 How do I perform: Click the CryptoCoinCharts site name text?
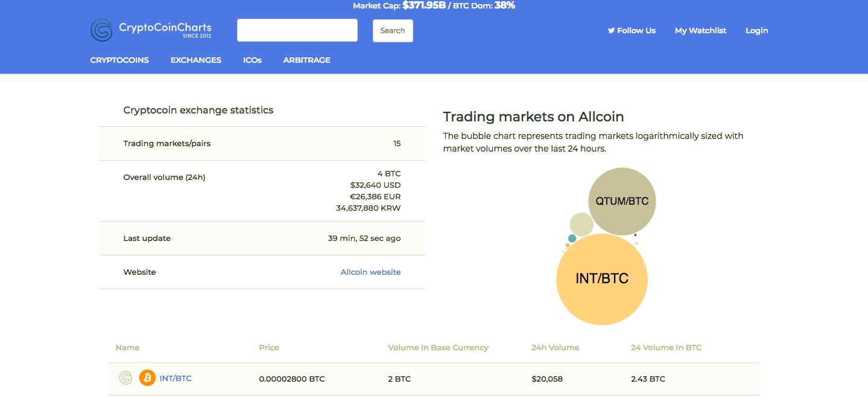point(165,27)
